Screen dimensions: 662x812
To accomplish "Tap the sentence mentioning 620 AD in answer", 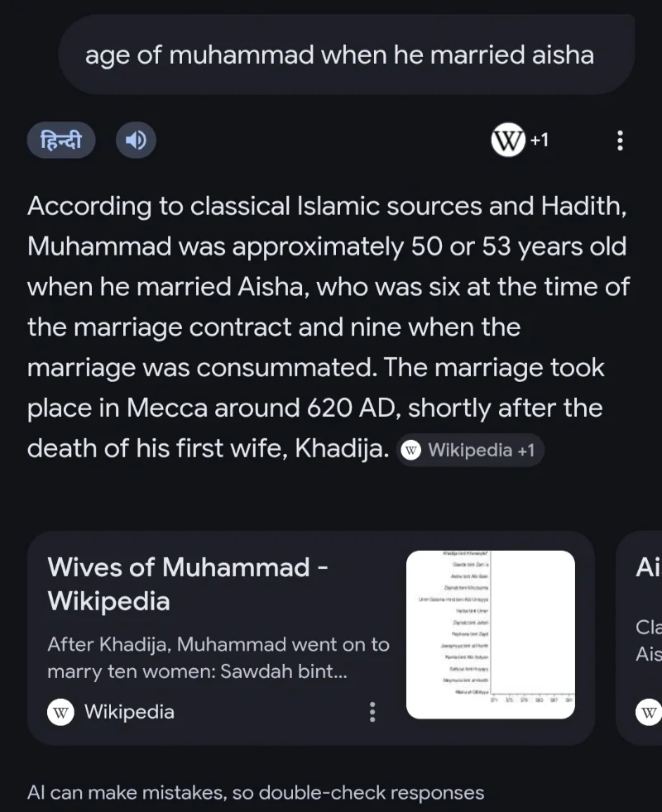I will point(314,408).
